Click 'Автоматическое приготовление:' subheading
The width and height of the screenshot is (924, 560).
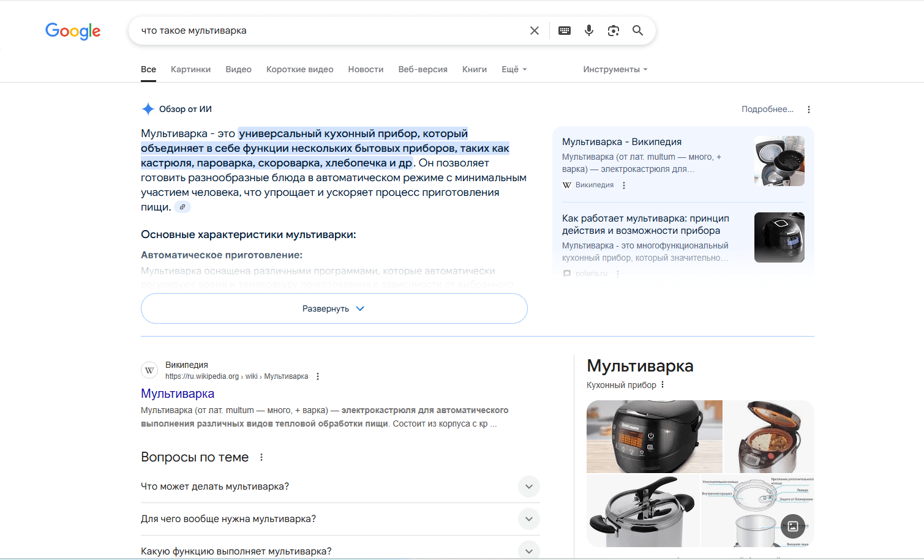222,255
